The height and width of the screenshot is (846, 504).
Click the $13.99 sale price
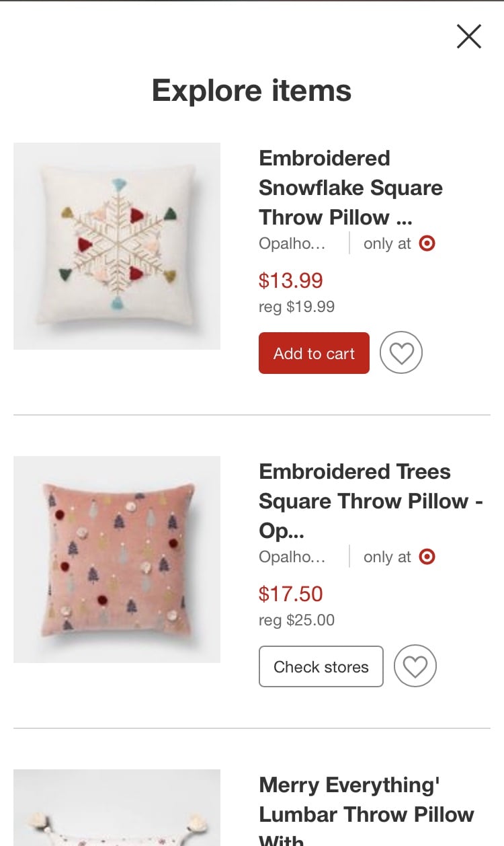290,280
